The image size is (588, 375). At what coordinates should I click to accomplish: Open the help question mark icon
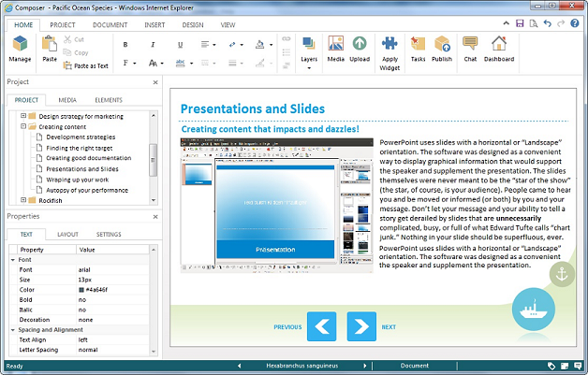(x=575, y=23)
